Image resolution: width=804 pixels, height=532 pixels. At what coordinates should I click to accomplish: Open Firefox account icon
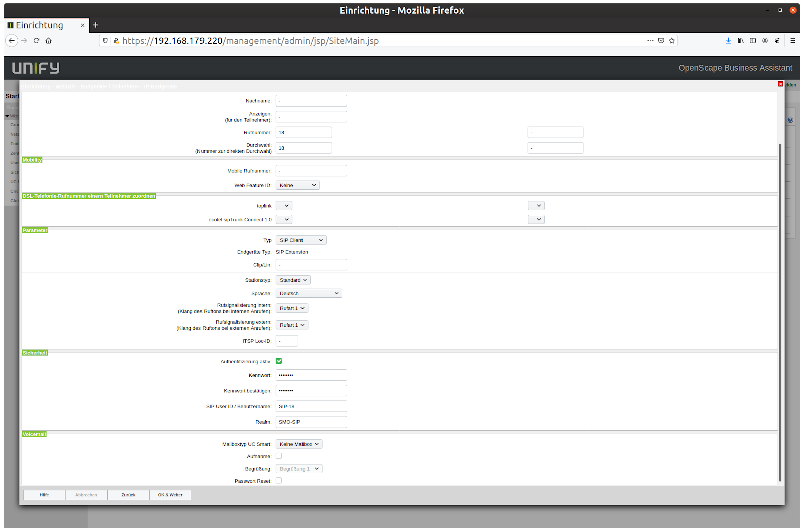point(765,41)
